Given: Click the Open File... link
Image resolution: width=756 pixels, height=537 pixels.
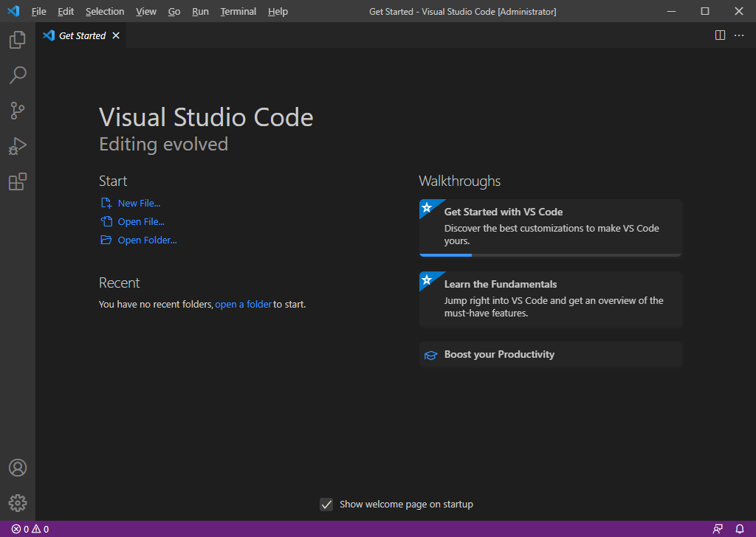Looking at the screenshot, I should coord(141,221).
